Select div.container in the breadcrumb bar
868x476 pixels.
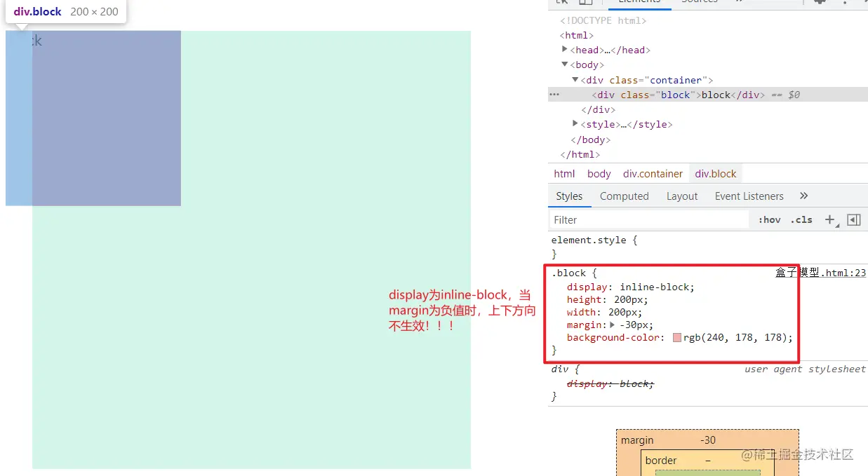coord(653,174)
